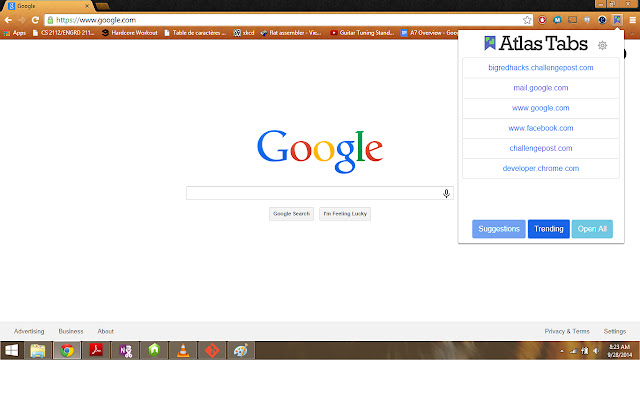Show hidden tray icons arrow
Image resolution: width=640 pixels, height=400 pixels.
coord(562,351)
